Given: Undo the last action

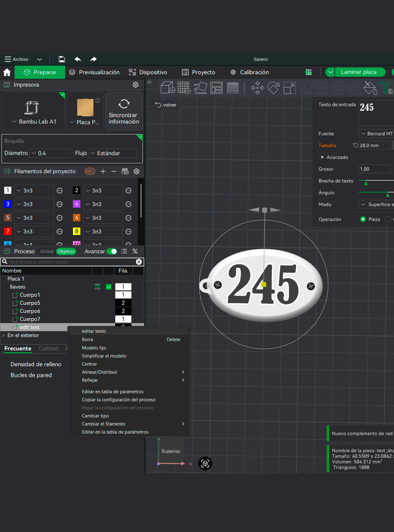Looking at the screenshot, I should (x=78, y=59).
